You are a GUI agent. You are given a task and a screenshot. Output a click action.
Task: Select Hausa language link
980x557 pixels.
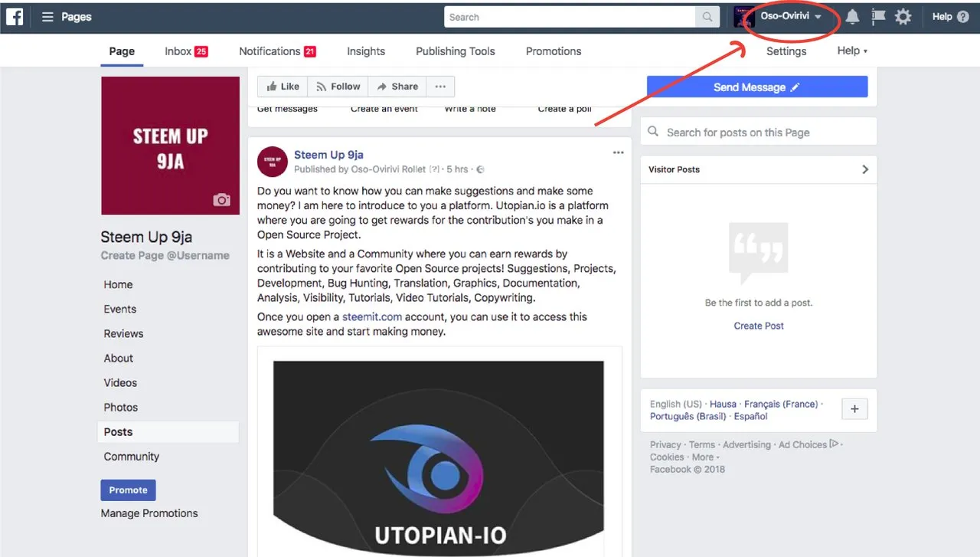pos(723,404)
